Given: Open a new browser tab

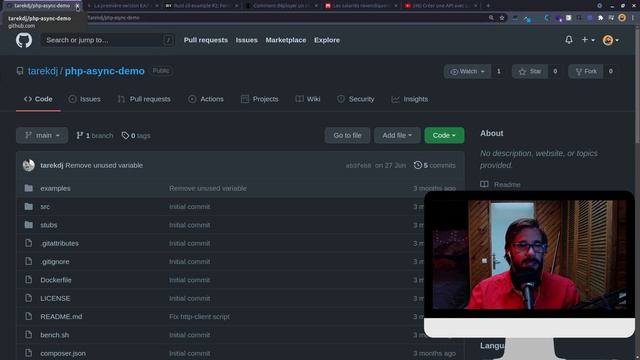Looking at the screenshot, I should pyautogui.click(x=488, y=6).
